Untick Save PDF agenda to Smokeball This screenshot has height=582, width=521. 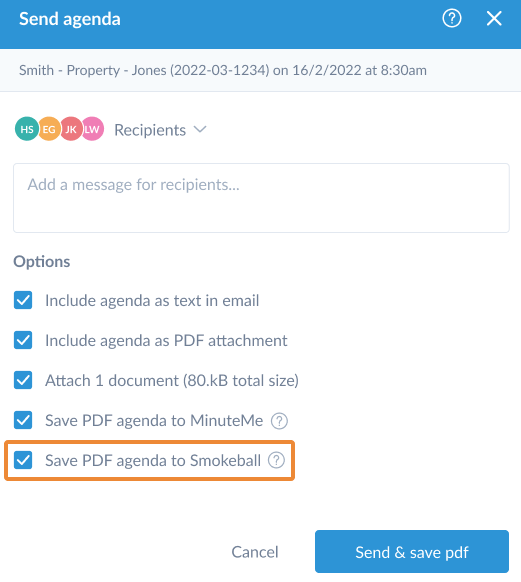(23, 460)
